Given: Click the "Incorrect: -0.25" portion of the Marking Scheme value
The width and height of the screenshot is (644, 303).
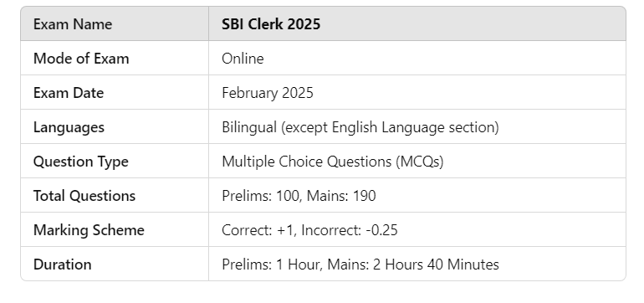Looking at the screenshot, I should point(350,230).
